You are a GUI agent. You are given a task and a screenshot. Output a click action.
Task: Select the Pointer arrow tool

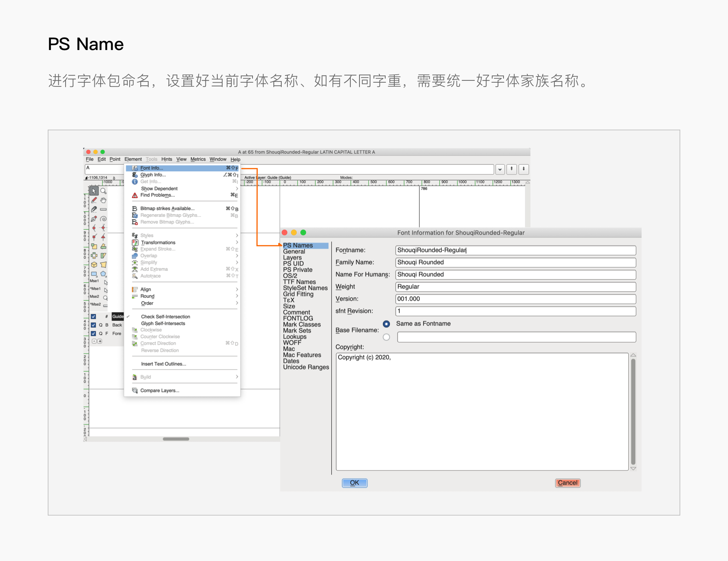pyautogui.click(x=94, y=191)
